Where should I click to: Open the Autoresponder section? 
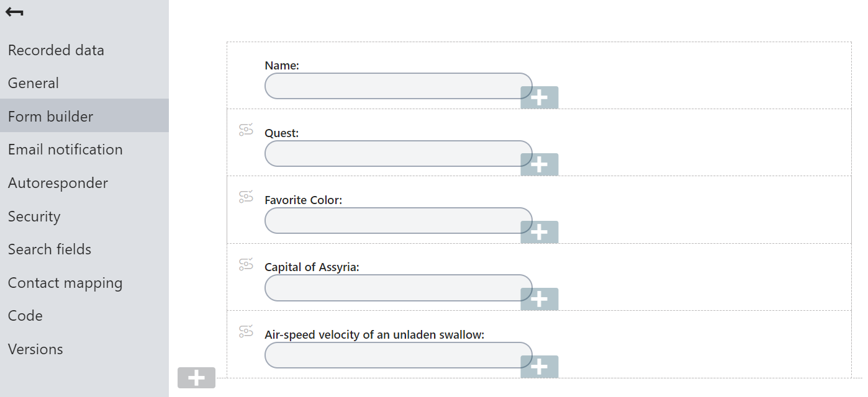[x=58, y=182]
